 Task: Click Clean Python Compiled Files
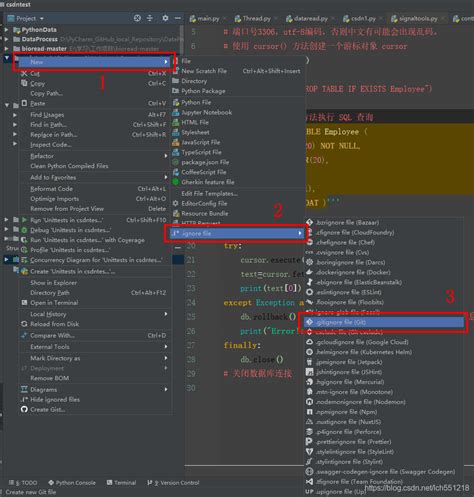[94, 166]
